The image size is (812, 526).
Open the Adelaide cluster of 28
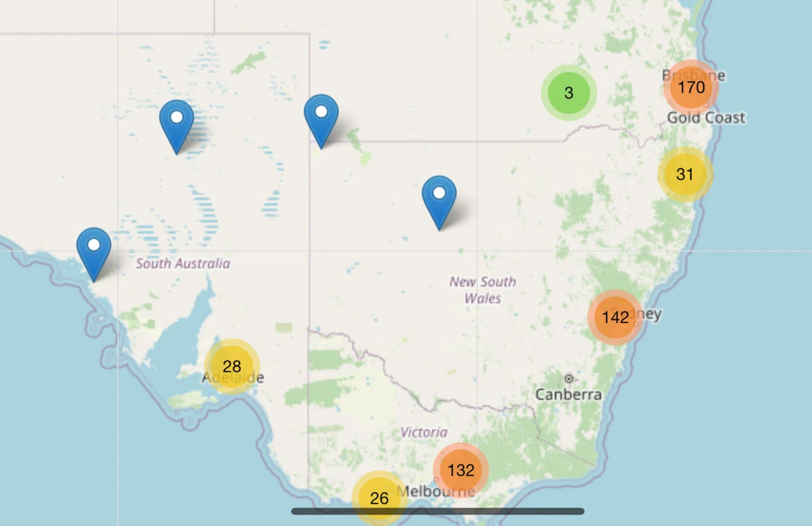231,366
